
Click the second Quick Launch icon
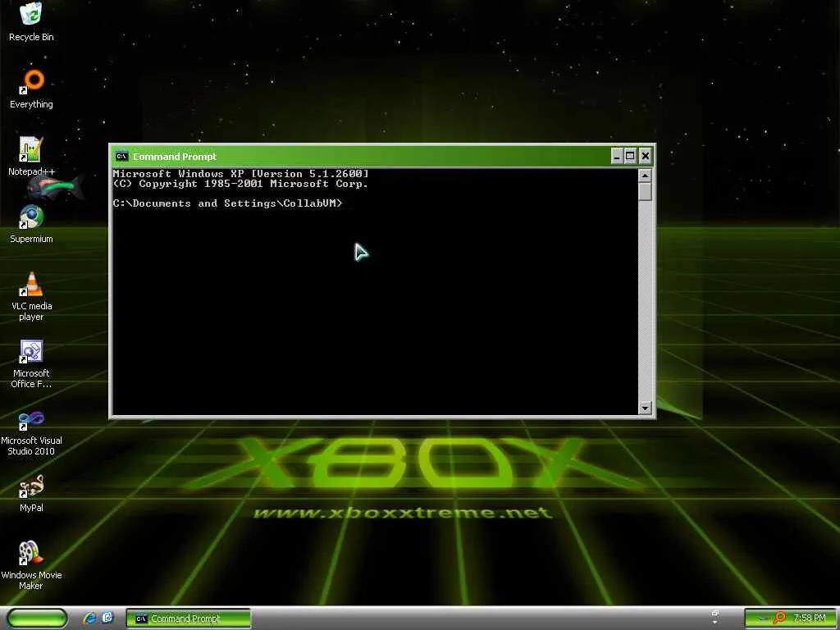(107, 618)
